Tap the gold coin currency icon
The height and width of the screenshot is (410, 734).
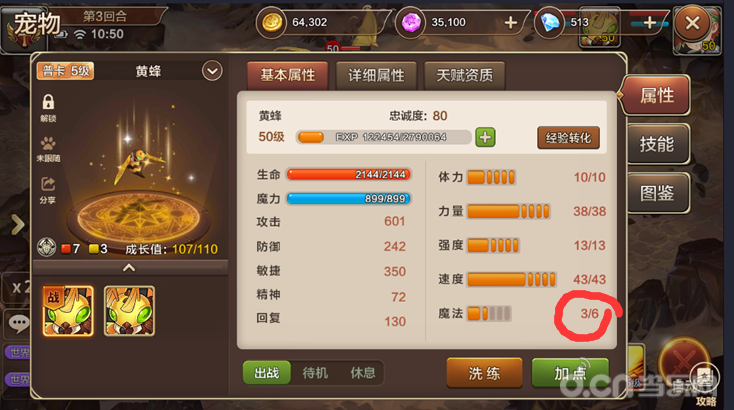(x=272, y=22)
